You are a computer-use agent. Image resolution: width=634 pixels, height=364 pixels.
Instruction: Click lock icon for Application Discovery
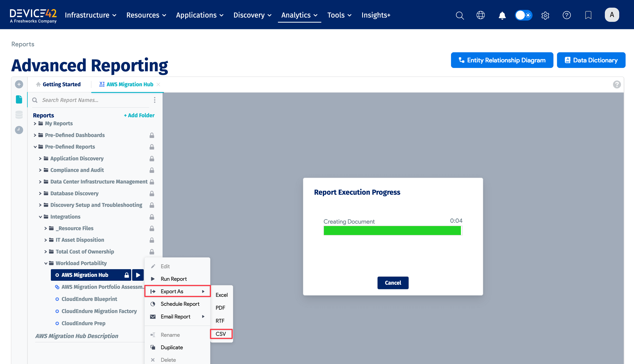152,158
